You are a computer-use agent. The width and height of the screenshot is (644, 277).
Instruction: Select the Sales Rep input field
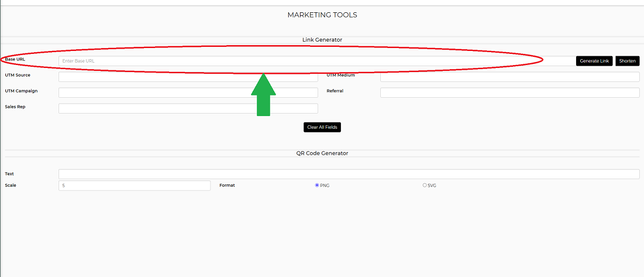[x=188, y=108]
